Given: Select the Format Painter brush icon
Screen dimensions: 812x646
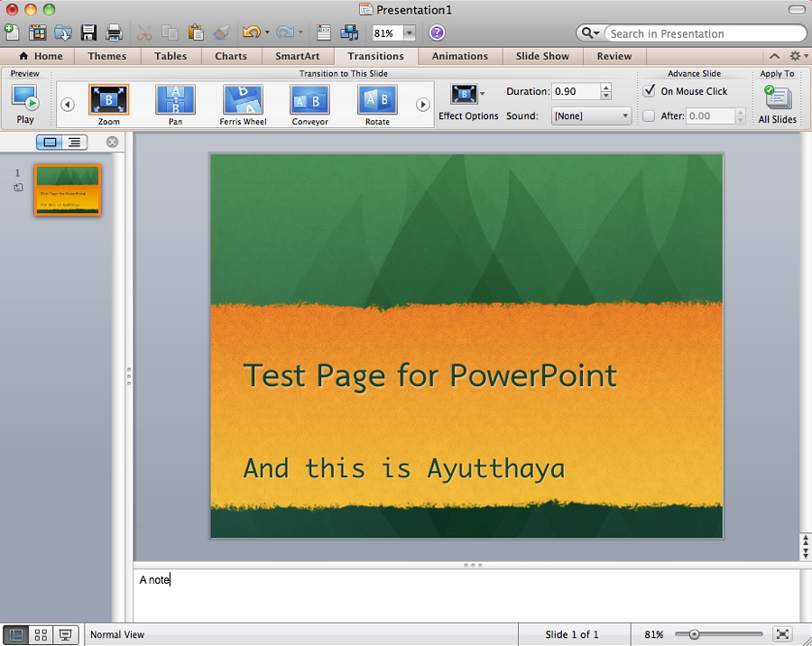Looking at the screenshot, I should [222, 32].
